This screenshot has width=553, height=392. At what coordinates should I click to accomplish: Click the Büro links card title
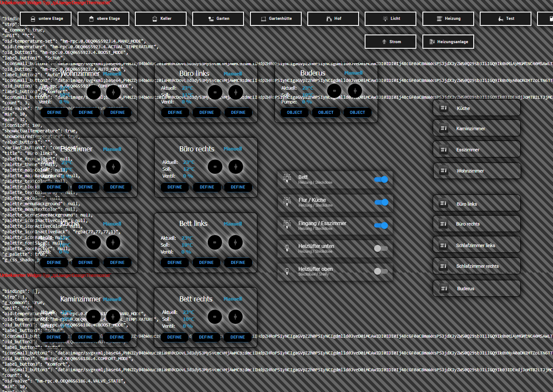point(194,73)
